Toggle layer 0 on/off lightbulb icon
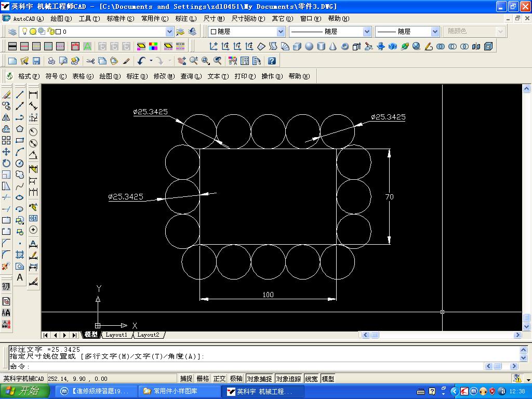This screenshot has width=532, height=399. (x=24, y=31)
